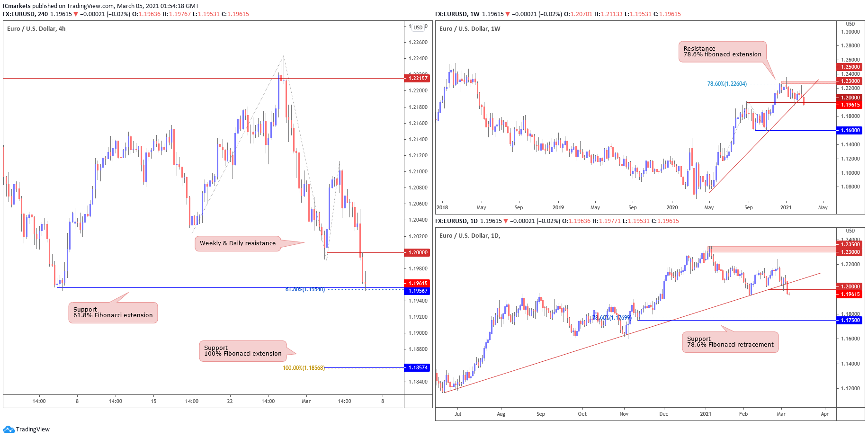Click the red down-arrow in daily chart header
The height and width of the screenshot is (438, 868).
coord(506,221)
